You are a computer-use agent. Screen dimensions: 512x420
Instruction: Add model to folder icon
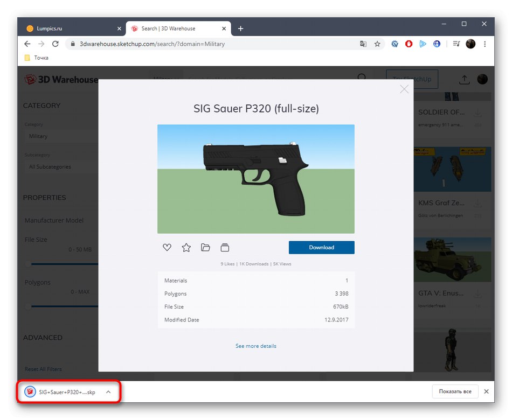pos(205,247)
